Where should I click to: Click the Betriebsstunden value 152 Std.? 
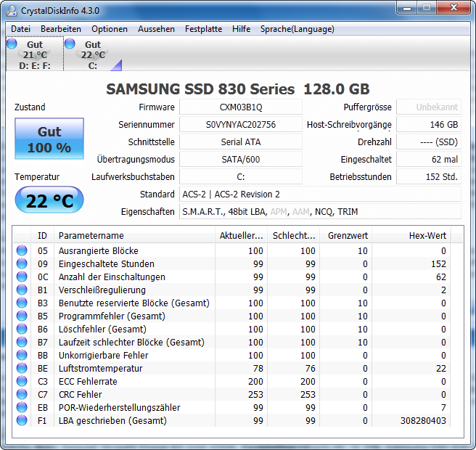coord(429,176)
